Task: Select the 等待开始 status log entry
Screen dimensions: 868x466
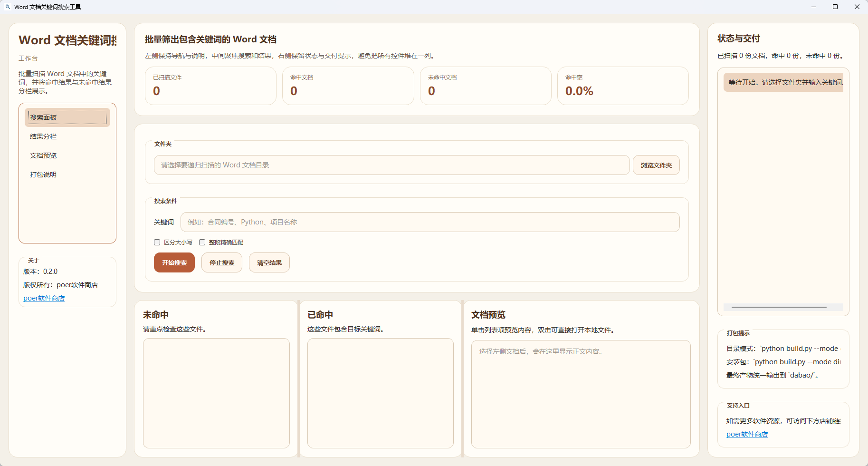Action: pyautogui.click(x=783, y=82)
